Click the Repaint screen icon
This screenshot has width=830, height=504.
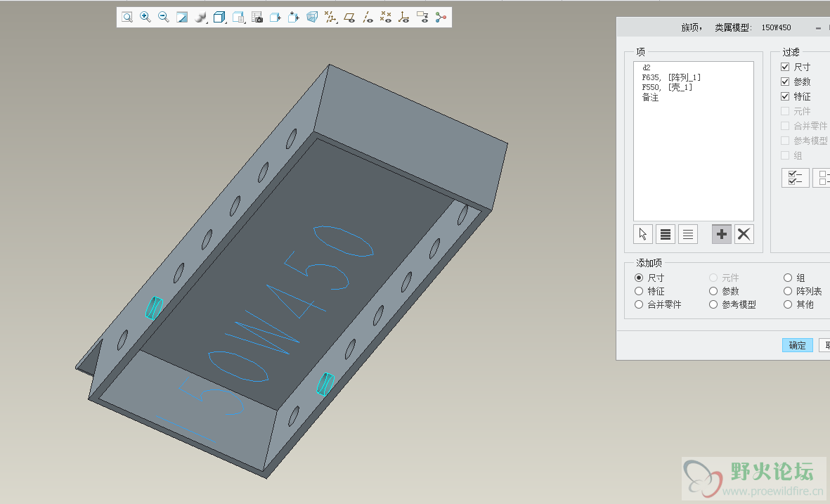click(182, 18)
